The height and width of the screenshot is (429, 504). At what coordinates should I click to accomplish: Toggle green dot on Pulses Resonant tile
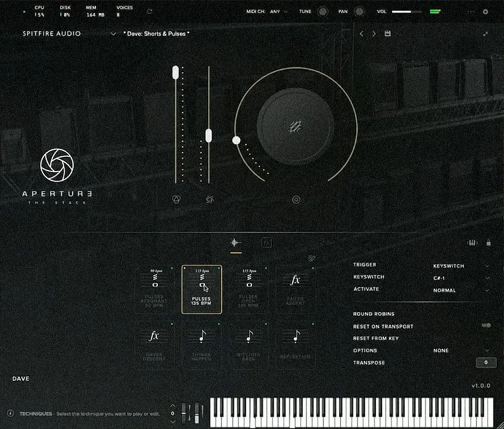coord(171,268)
